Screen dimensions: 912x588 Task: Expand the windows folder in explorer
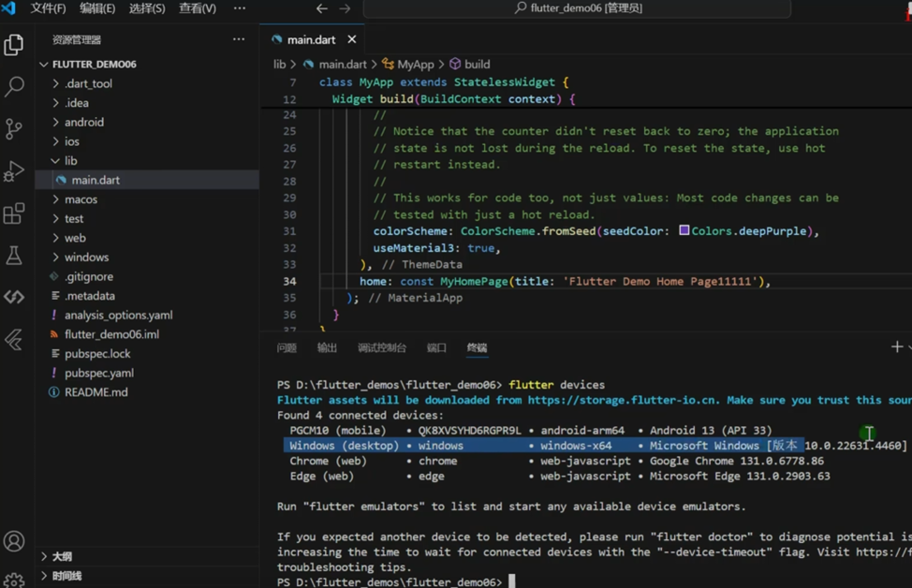click(x=86, y=257)
